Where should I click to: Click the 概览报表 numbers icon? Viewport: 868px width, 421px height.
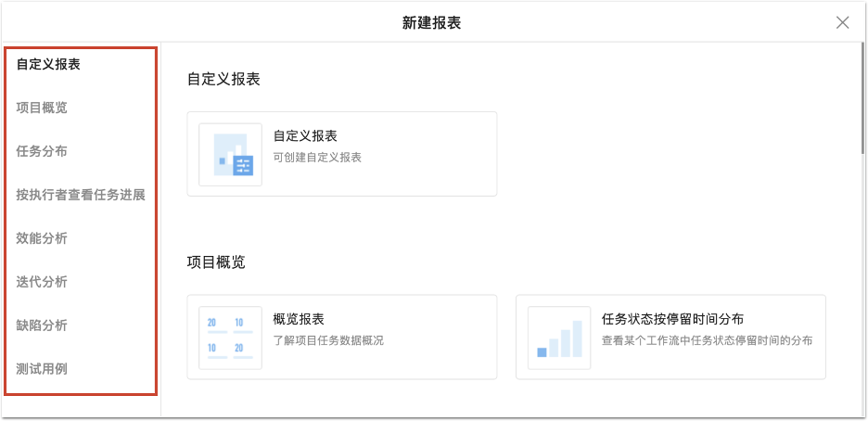(230, 338)
